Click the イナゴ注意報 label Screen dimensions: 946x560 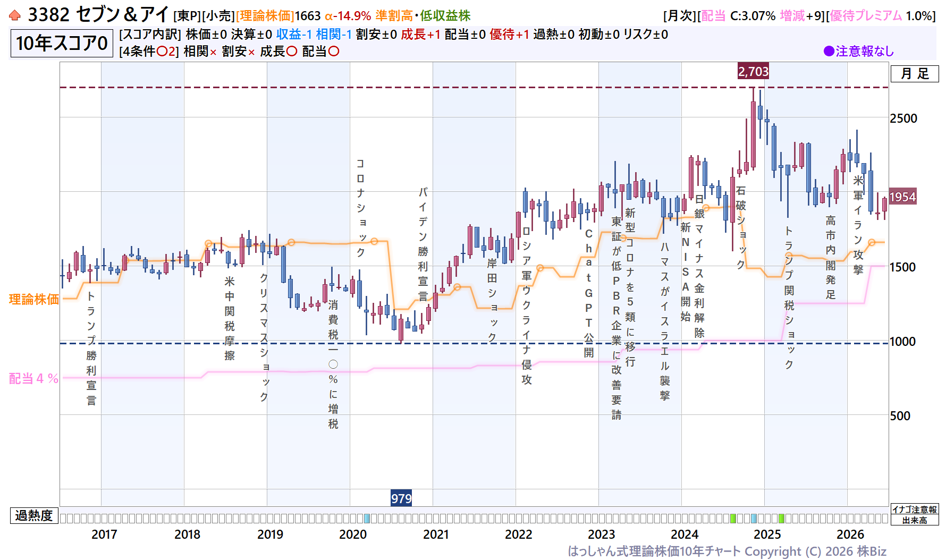(915, 510)
